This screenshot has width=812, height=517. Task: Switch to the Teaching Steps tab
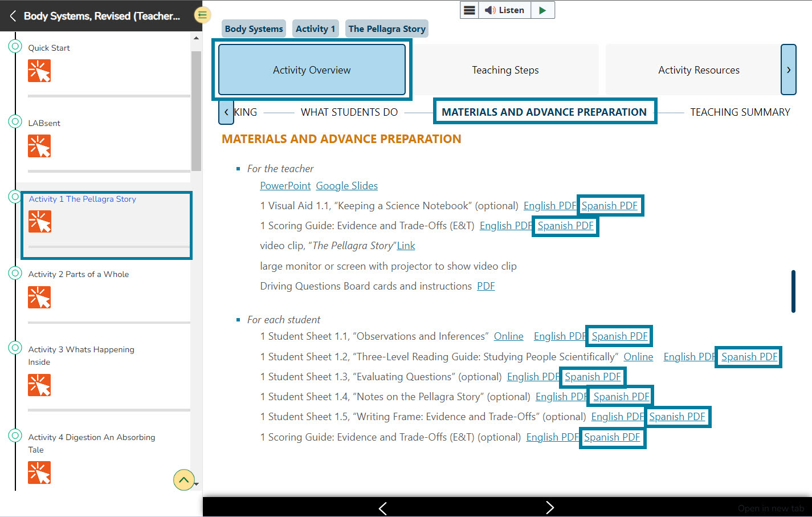tap(505, 70)
